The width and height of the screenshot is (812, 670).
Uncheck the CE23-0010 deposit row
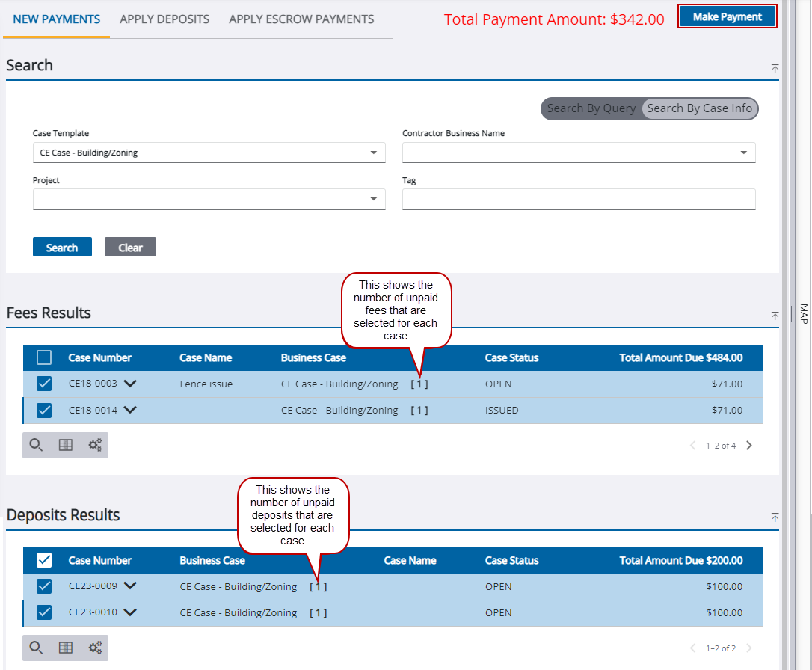(43, 612)
